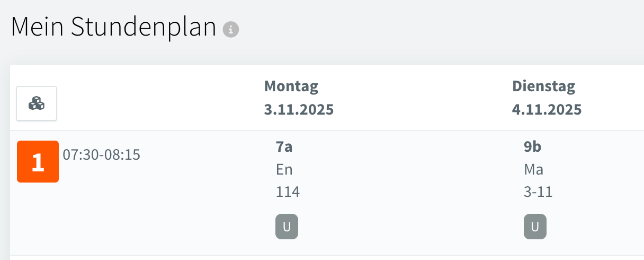Click room 114 in Monday's lesson
Screen dimensions: 644x260
(288, 192)
